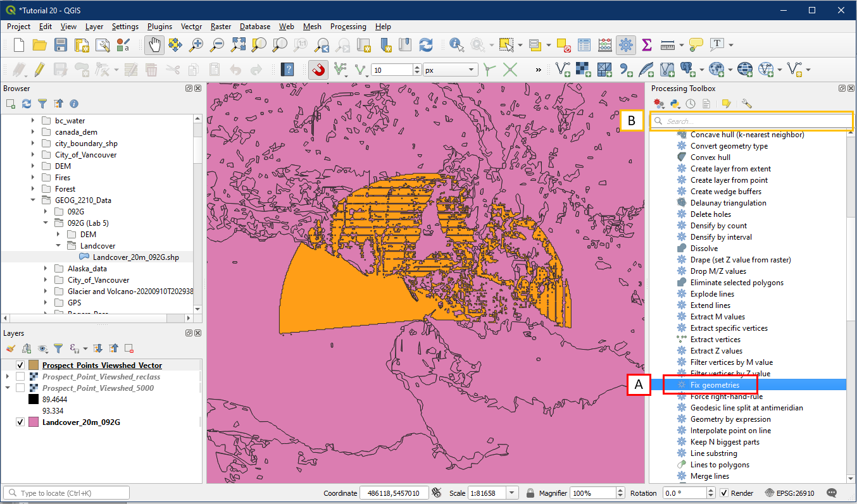Image resolution: width=857 pixels, height=504 pixels.
Task: Click the Refresh map icon
Action: tap(426, 45)
